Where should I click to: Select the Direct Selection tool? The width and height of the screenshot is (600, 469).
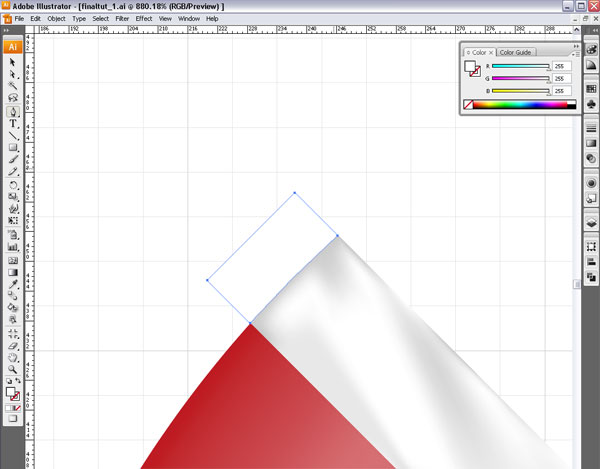point(13,74)
